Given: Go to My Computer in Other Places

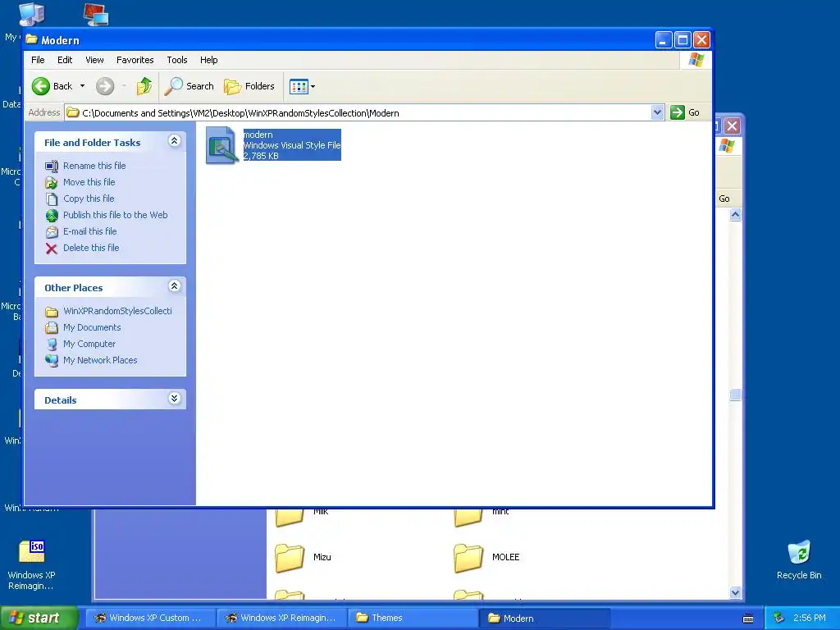Looking at the screenshot, I should pyautogui.click(x=89, y=344).
